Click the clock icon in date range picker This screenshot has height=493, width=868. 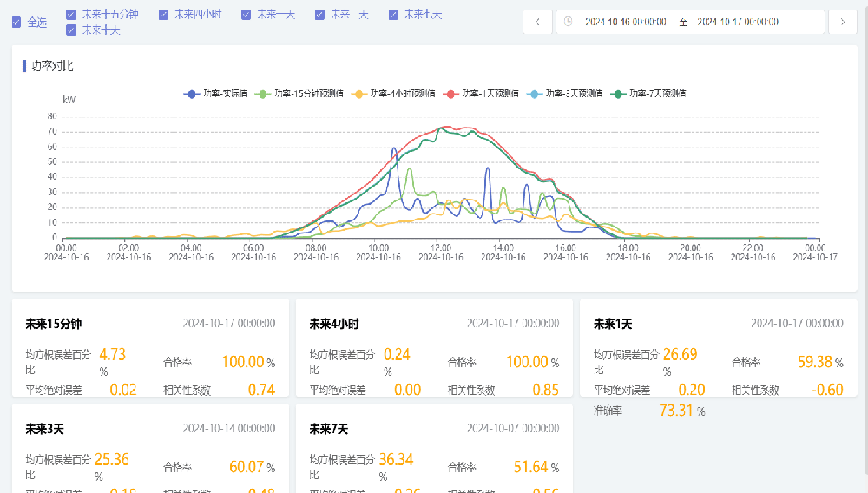click(x=569, y=22)
